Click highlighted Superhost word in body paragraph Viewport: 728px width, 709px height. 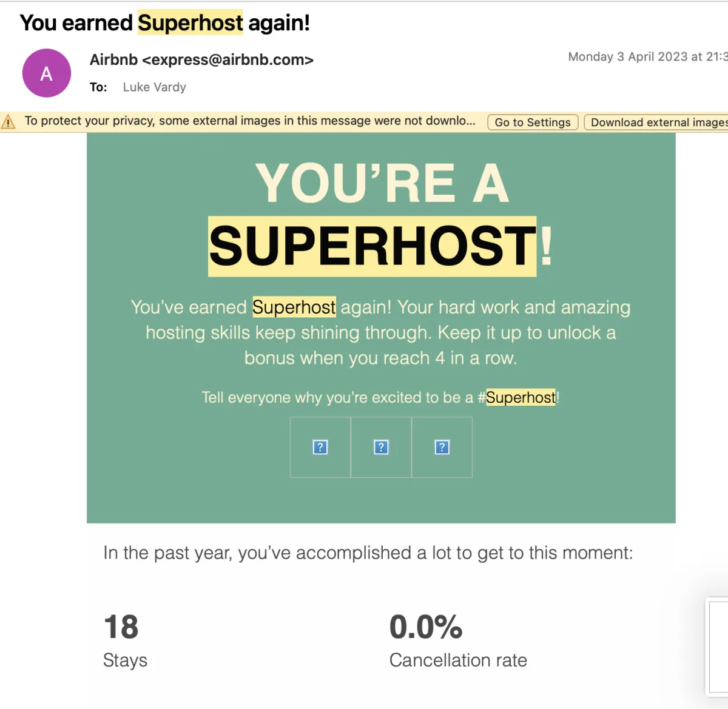pyautogui.click(x=294, y=307)
